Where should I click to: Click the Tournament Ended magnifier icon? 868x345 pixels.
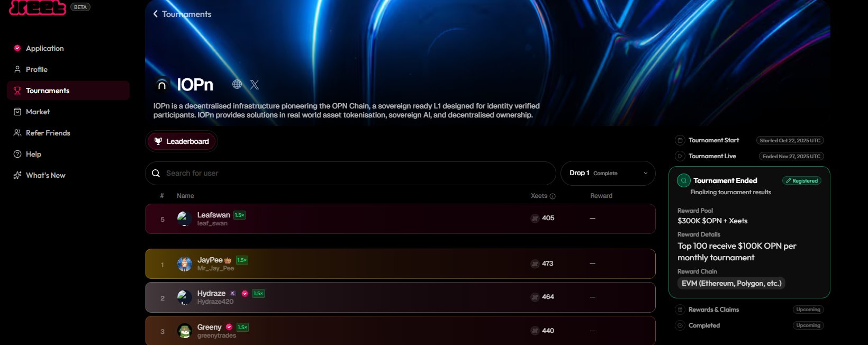[x=684, y=180]
